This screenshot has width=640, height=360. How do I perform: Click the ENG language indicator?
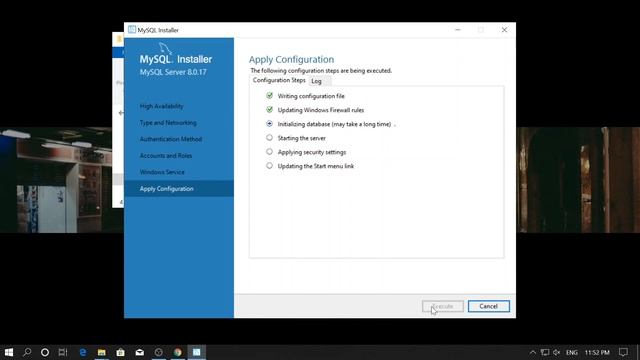click(x=571, y=353)
